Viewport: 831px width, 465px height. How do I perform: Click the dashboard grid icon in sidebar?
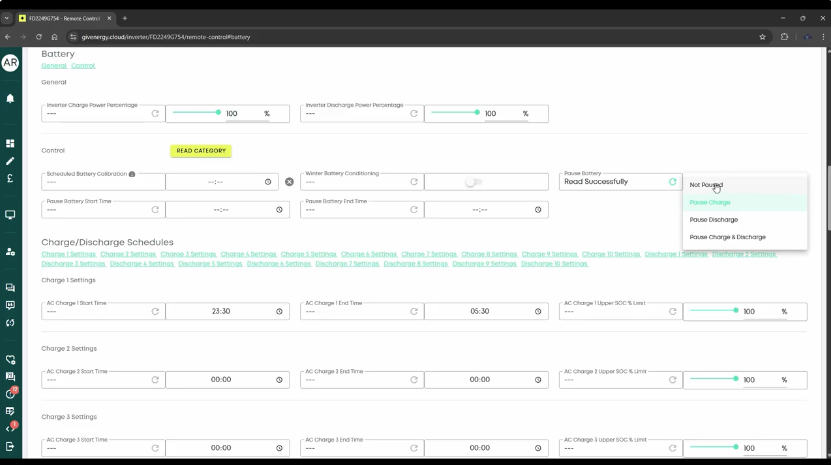[x=10, y=143]
